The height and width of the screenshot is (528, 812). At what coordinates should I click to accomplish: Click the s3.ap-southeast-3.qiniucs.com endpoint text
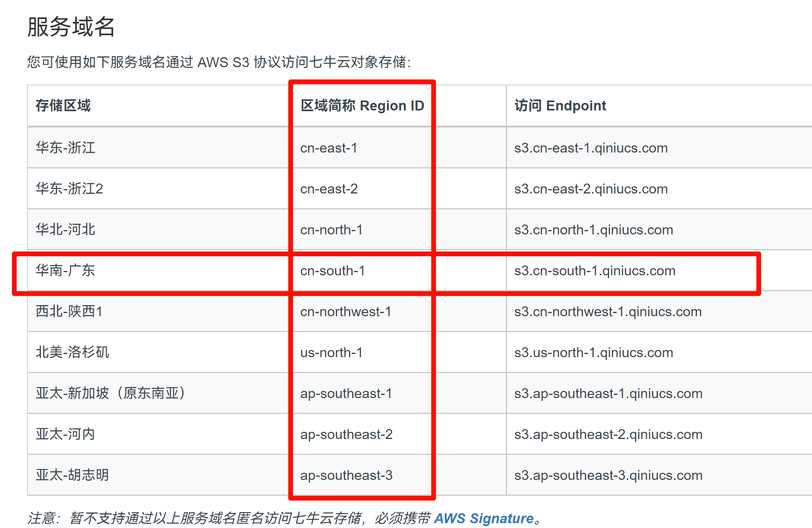(x=608, y=476)
